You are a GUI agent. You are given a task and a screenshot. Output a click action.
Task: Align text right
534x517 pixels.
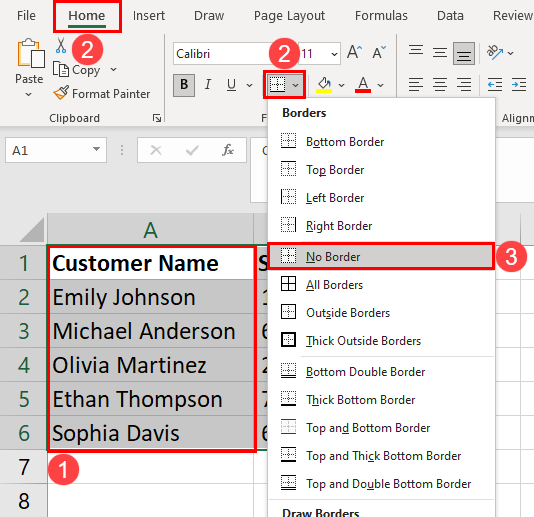pyautogui.click(x=464, y=84)
